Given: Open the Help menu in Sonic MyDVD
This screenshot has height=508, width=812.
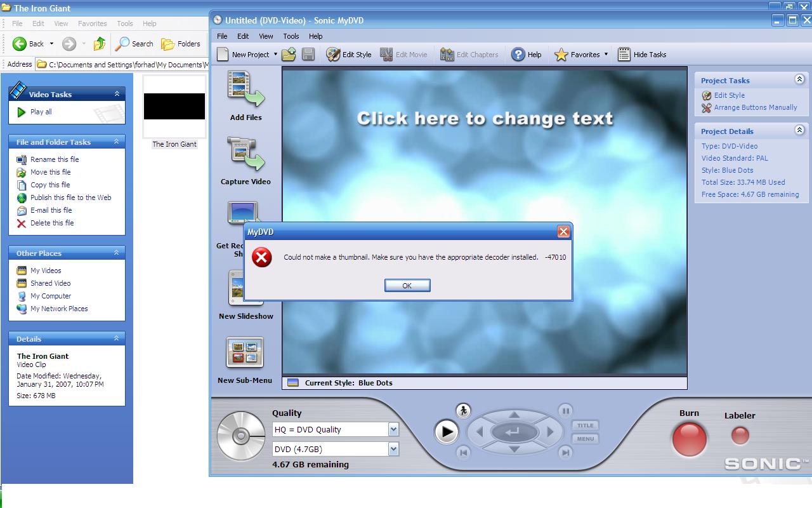Looking at the screenshot, I should pos(315,36).
